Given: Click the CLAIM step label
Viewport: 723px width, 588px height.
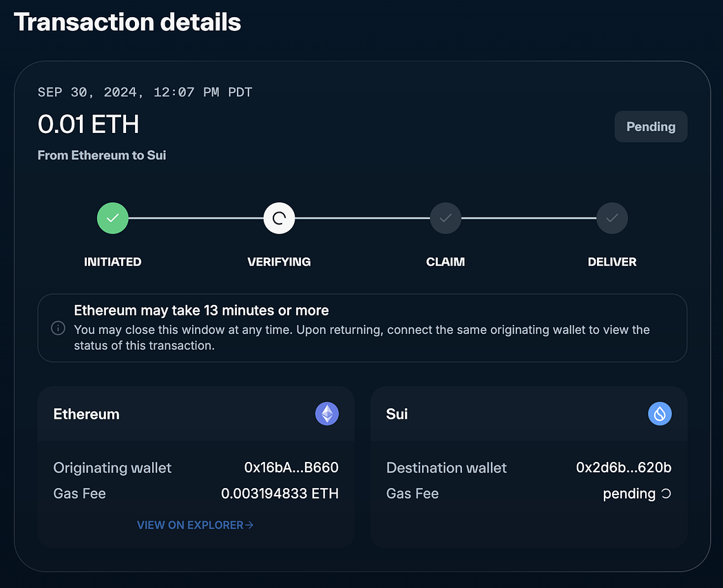Looking at the screenshot, I should coord(446,262).
